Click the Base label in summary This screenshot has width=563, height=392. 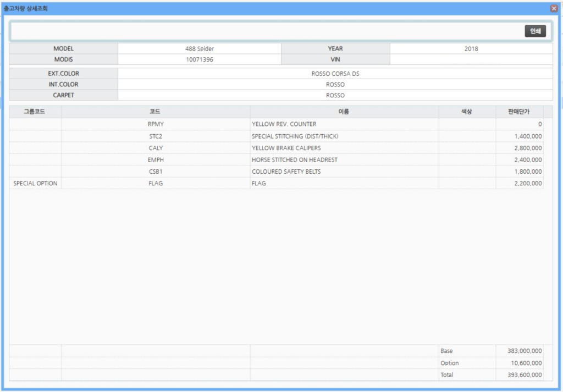446,351
